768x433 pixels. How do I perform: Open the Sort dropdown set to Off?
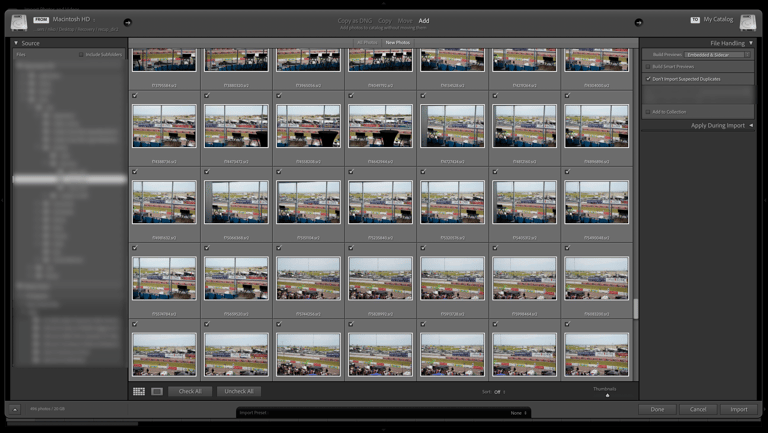[x=500, y=392]
